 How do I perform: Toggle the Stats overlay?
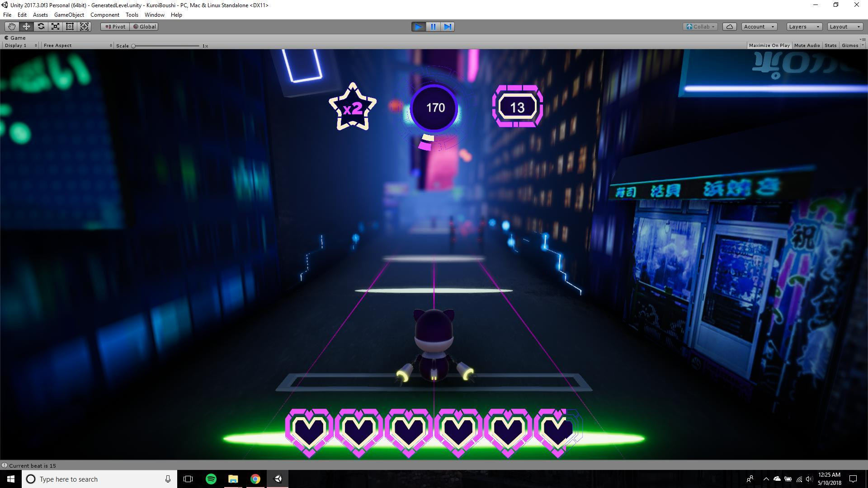pyautogui.click(x=830, y=46)
